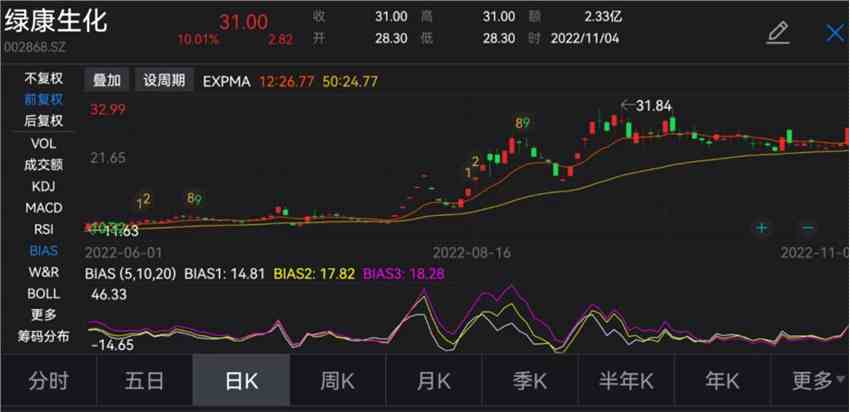
Task: Expand the 更多 period dropdown
Action: (817, 381)
